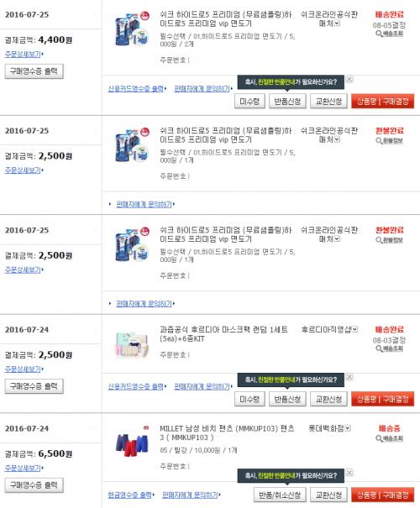View refund info for second razor order
This screenshot has height=508, width=420.
[x=389, y=140]
